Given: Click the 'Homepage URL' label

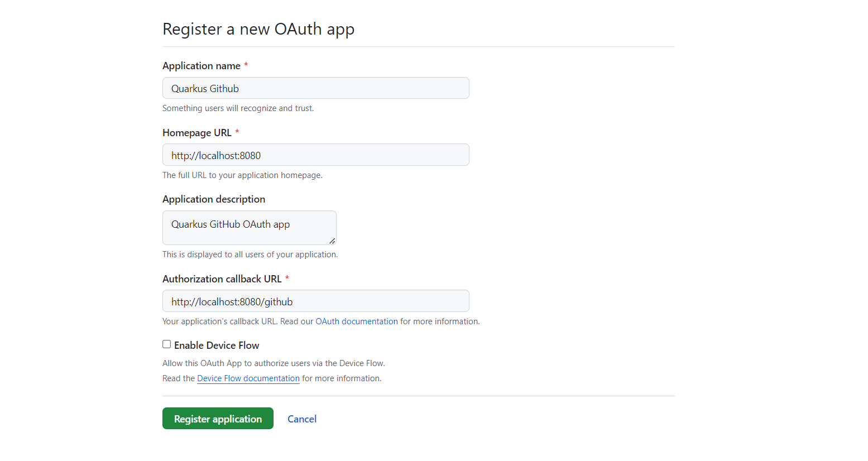Looking at the screenshot, I should click(x=197, y=133).
